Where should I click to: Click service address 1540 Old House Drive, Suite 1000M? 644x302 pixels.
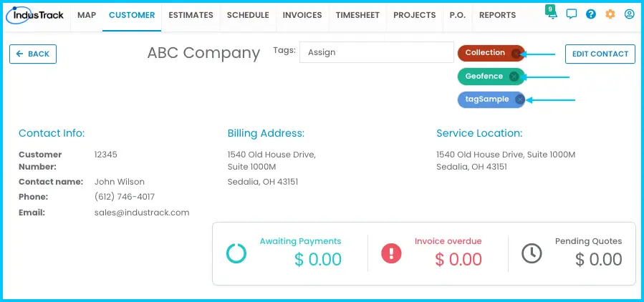506,155
